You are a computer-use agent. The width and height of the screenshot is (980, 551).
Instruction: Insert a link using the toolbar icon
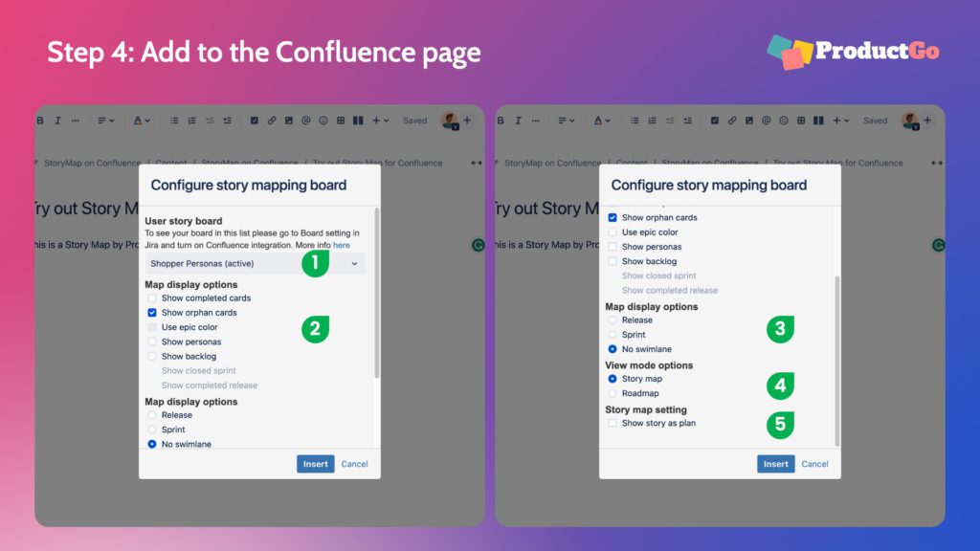point(273,121)
